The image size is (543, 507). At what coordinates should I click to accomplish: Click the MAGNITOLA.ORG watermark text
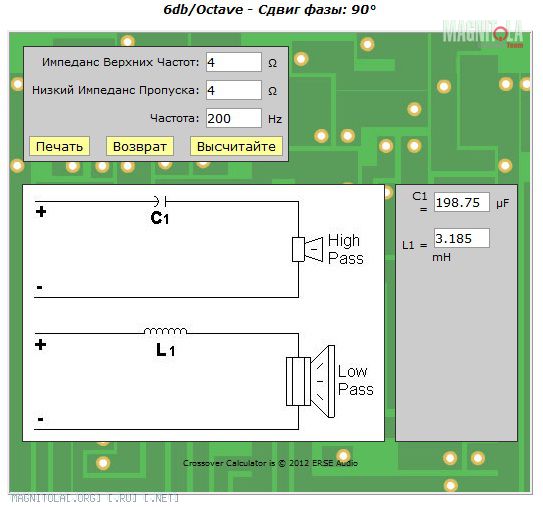point(95,498)
